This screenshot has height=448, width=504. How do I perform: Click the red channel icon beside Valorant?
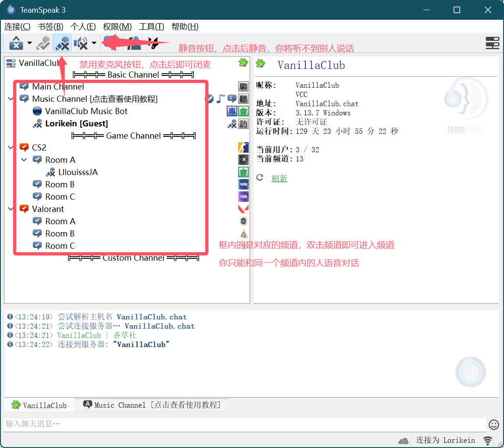coord(24,209)
